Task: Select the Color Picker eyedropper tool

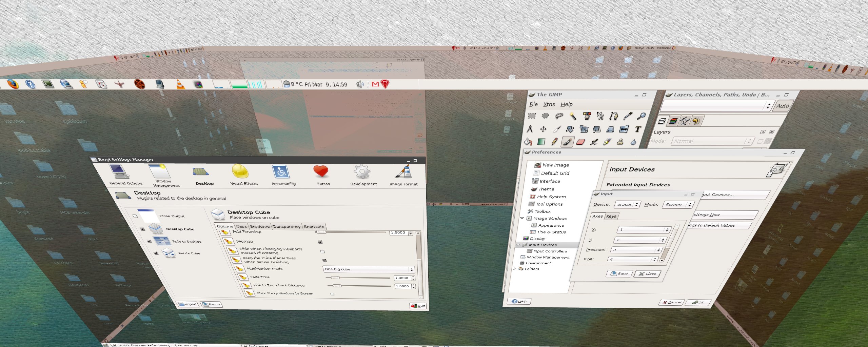Action: 628,116
